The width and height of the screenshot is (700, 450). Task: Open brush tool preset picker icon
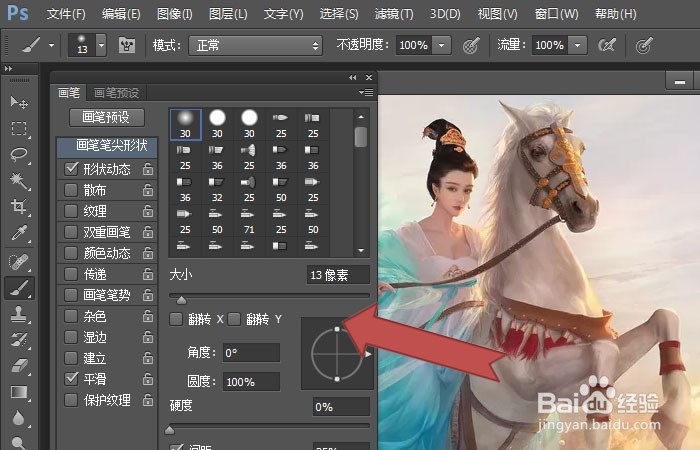[x=31, y=45]
